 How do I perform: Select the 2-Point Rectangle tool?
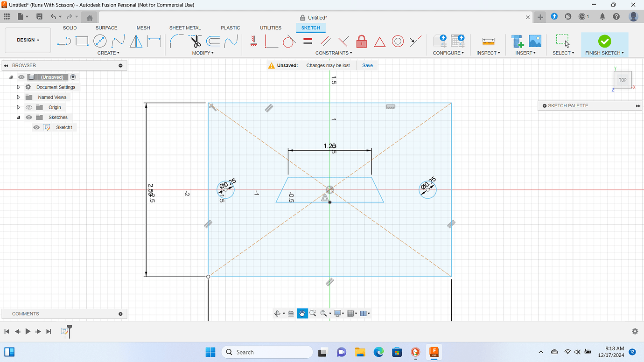[82, 41]
